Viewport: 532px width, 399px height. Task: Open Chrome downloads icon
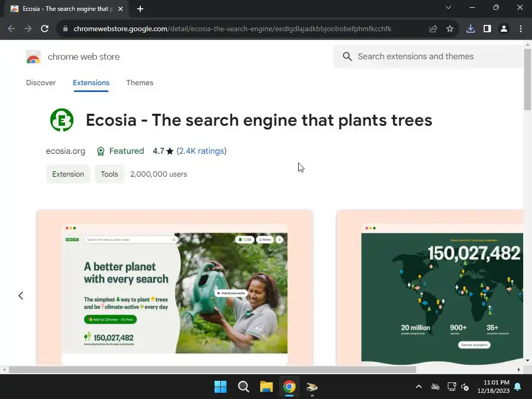point(471,29)
